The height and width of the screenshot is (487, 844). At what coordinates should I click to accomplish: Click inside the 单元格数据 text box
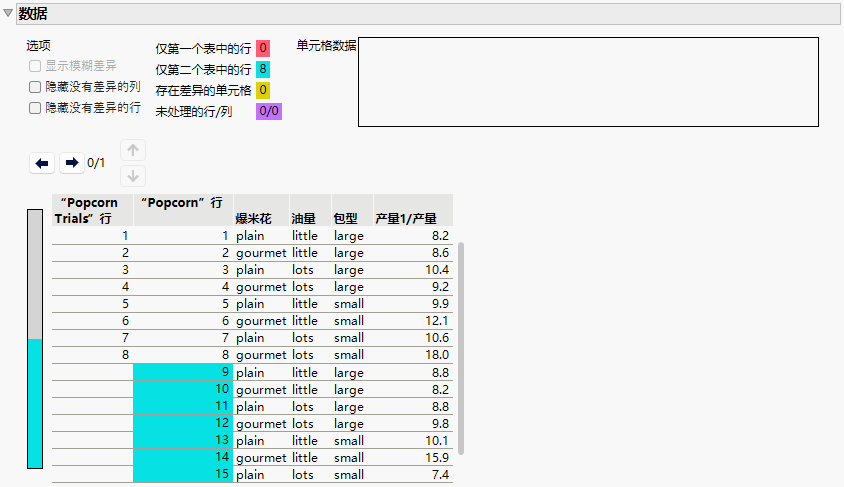[588, 82]
